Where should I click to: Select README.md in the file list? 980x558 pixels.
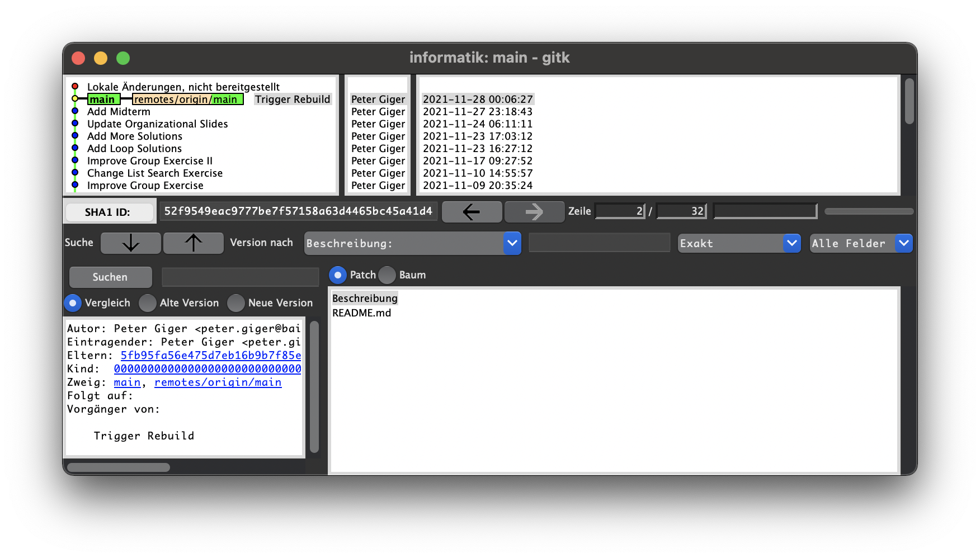[x=361, y=313]
